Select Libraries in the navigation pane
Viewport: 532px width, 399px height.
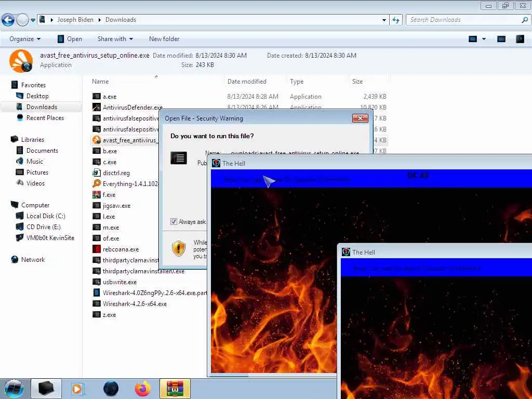tap(33, 139)
